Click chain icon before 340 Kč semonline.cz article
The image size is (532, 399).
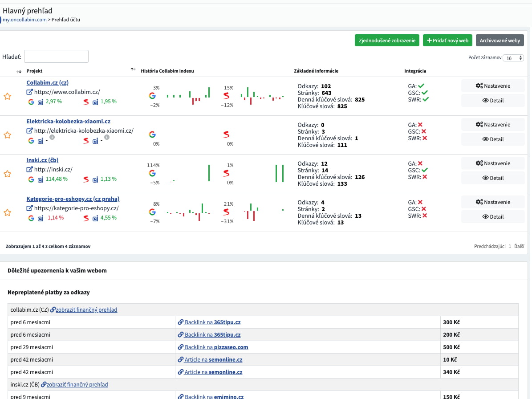coord(181,372)
